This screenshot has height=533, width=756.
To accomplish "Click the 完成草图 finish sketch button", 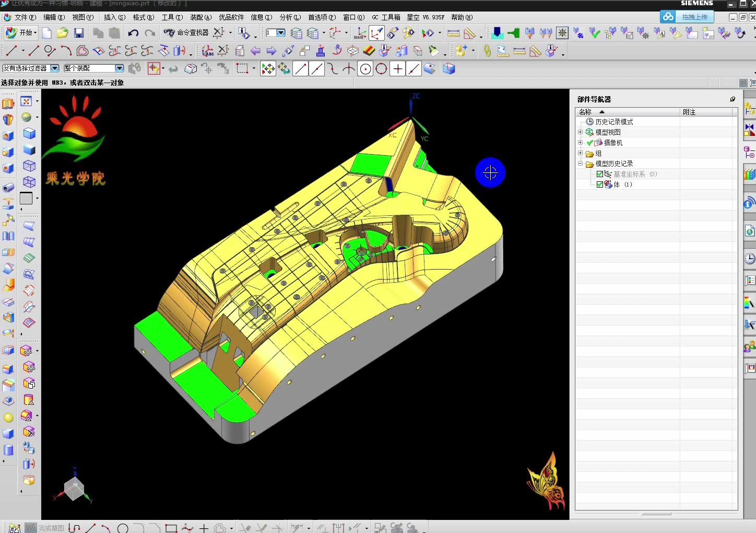I will tap(45, 528).
